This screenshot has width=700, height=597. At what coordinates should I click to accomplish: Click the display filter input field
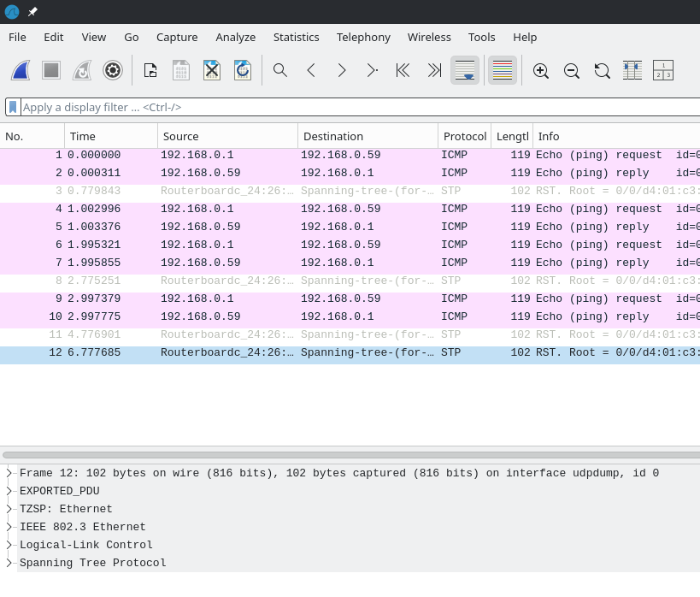click(x=256, y=107)
